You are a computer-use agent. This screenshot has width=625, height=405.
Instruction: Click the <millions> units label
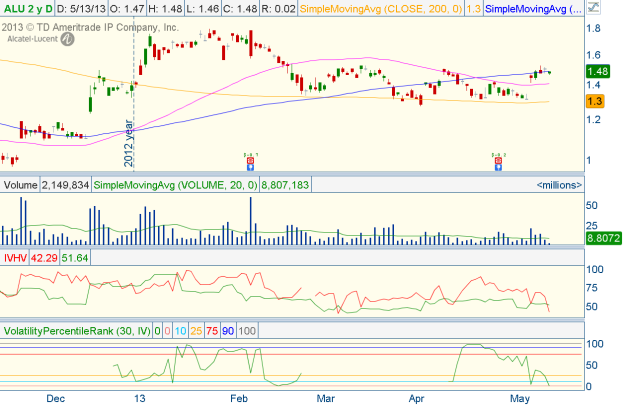pos(559,185)
